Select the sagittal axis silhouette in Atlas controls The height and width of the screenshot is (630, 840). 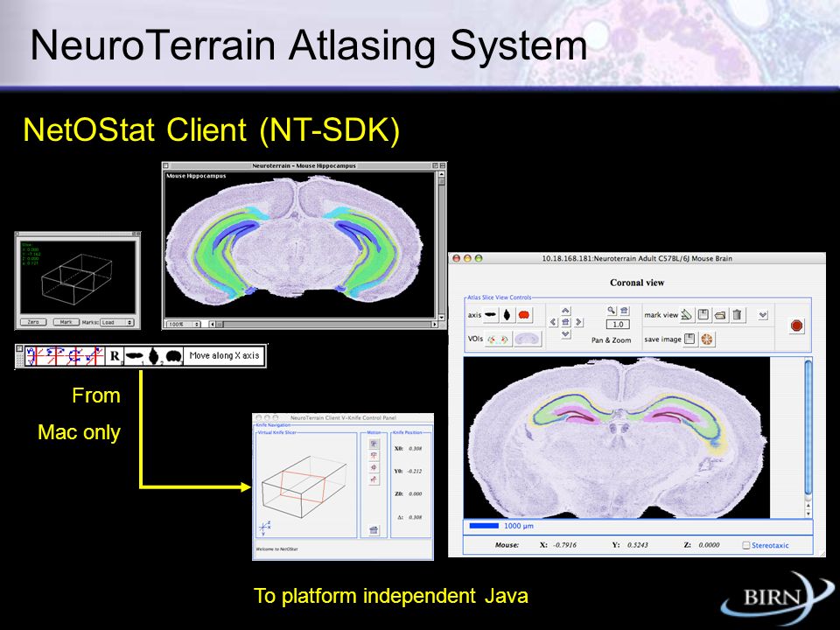pos(491,315)
